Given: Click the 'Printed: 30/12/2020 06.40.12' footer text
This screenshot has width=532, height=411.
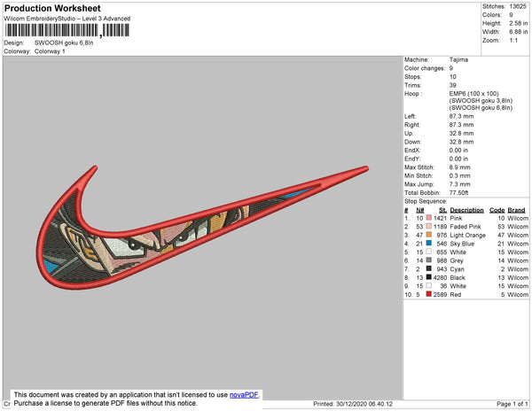Looking at the screenshot, I should tap(353, 404).
